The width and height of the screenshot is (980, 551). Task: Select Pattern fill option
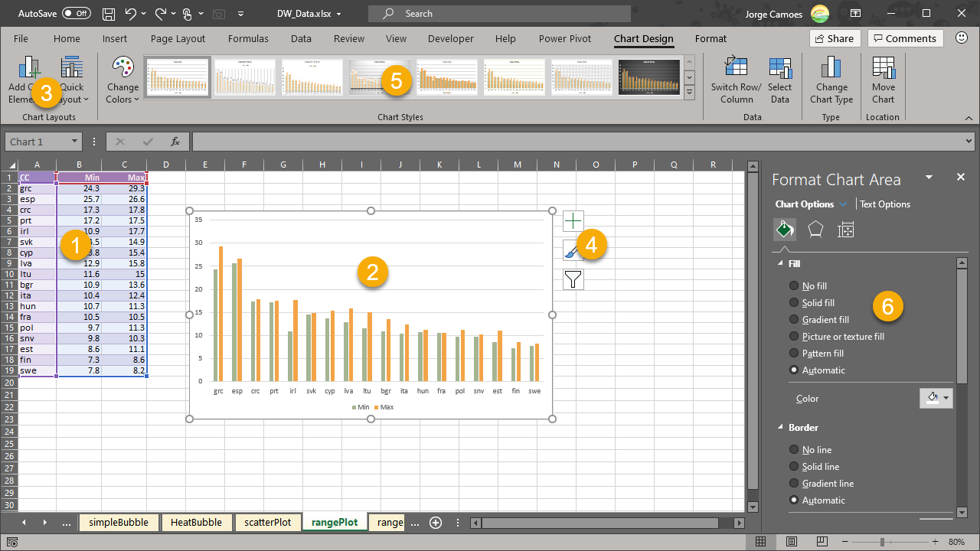pyautogui.click(x=794, y=353)
